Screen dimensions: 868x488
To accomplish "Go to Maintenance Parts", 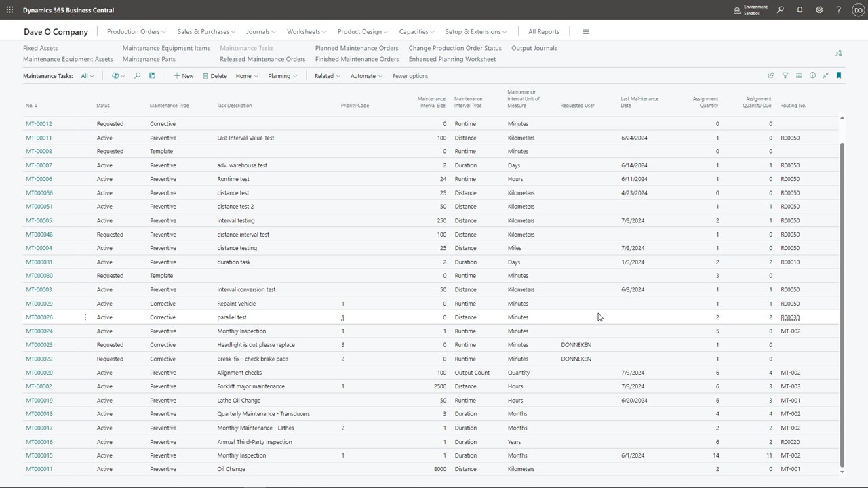I will click(149, 59).
